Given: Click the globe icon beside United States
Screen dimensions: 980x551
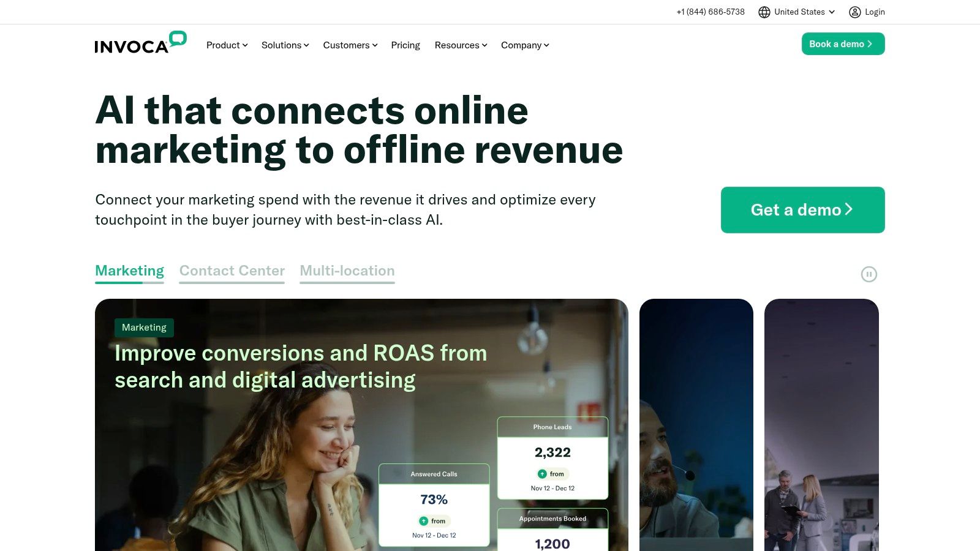Looking at the screenshot, I should pos(764,12).
